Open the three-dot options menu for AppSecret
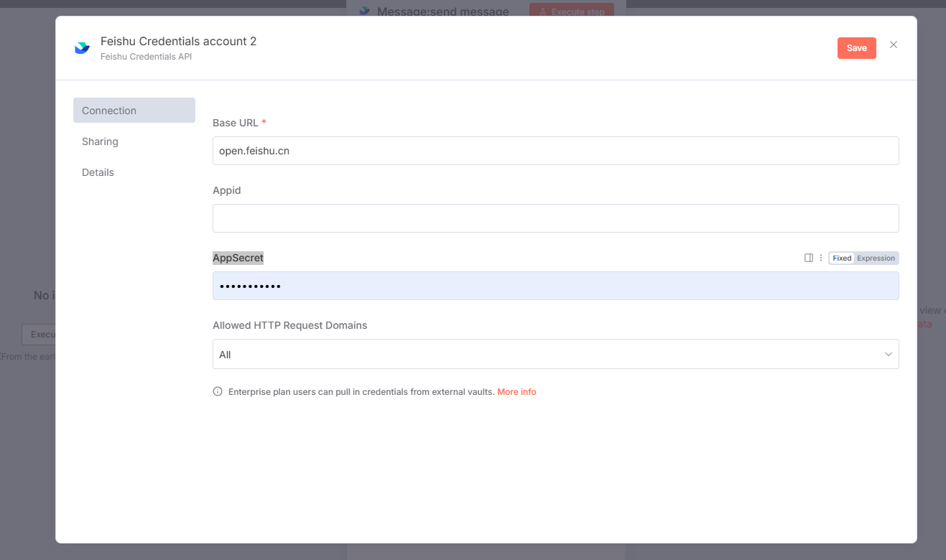This screenshot has height=560, width=946. [x=821, y=258]
